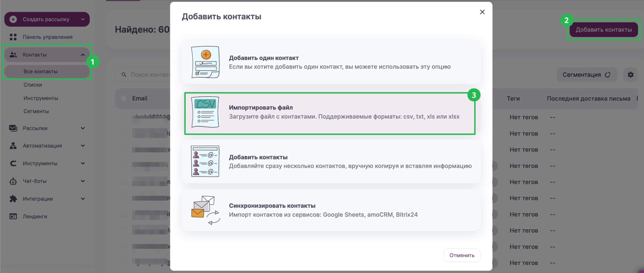The width and height of the screenshot is (644, 273).
Task: Go to Панель управления
Action: (x=48, y=37)
